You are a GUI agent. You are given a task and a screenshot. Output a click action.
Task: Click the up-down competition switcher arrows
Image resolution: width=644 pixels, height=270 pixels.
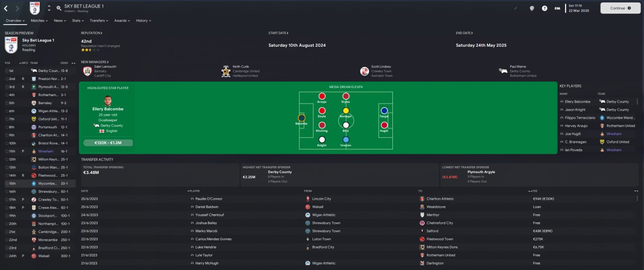[x=49, y=8]
